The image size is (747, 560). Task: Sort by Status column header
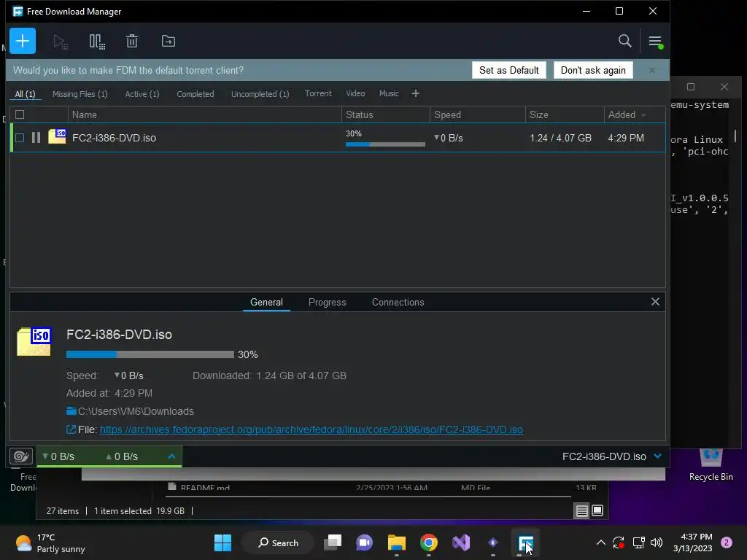[x=385, y=114]
